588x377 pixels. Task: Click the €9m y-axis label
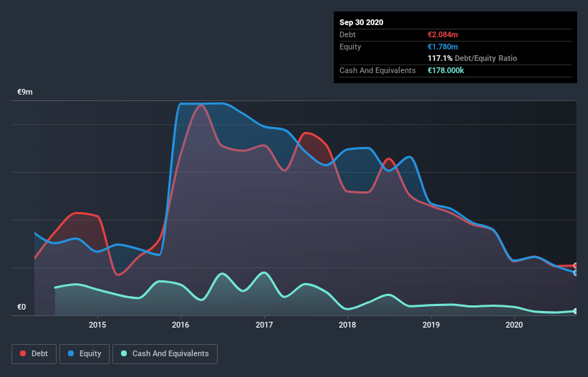click(25, 92)
